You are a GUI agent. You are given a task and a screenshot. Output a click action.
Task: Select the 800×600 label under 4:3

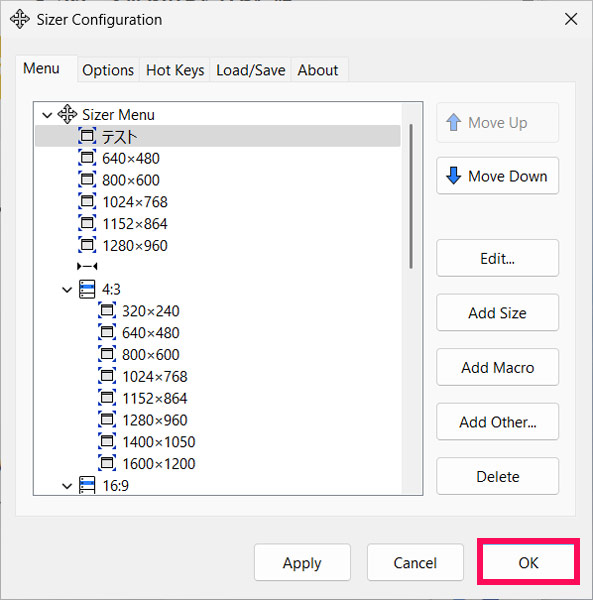pyautogui.click(x=150, y=355)
